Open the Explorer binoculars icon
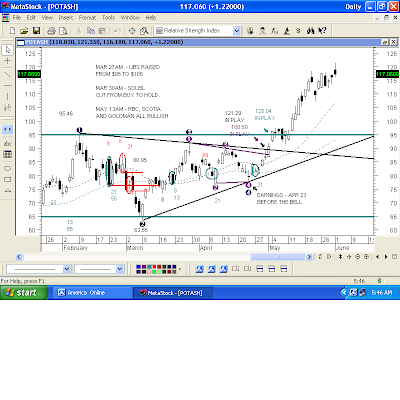Viewport: 400px width, 400px height. (x=311, y=31)
